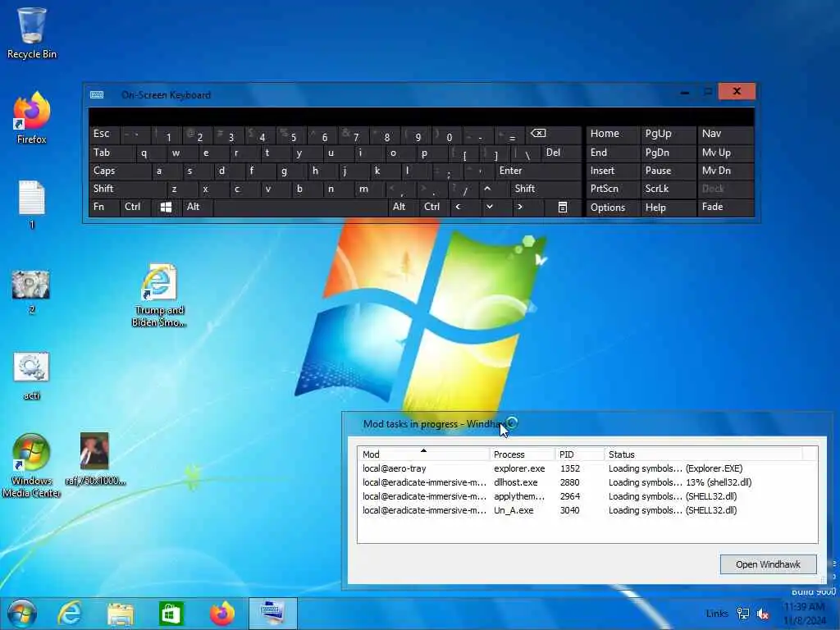Image resolution: width=840 pixels, height=630 pixels.
Task: Sort by the Status column header
Action: [703, 454]
